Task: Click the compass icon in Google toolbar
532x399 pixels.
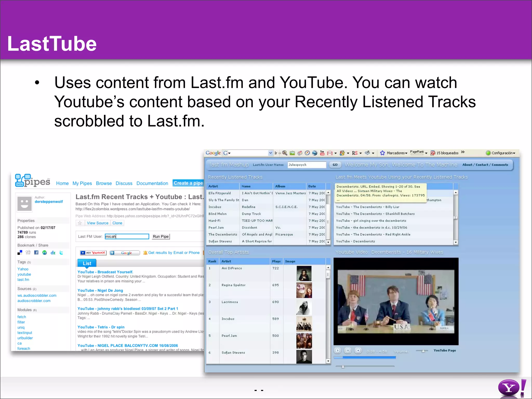Action: [x=307, y=153]
